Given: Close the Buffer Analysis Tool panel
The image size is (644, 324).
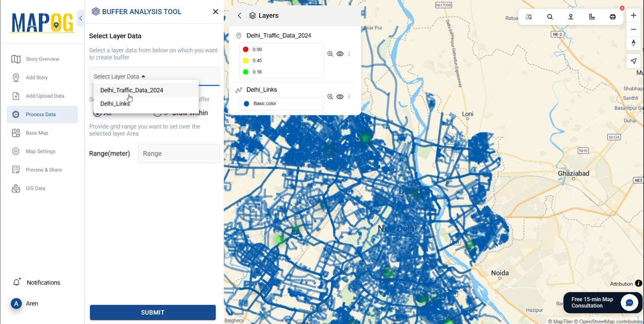Looking at the screenshot, I should pyautogui.click(x=216, y=12).
